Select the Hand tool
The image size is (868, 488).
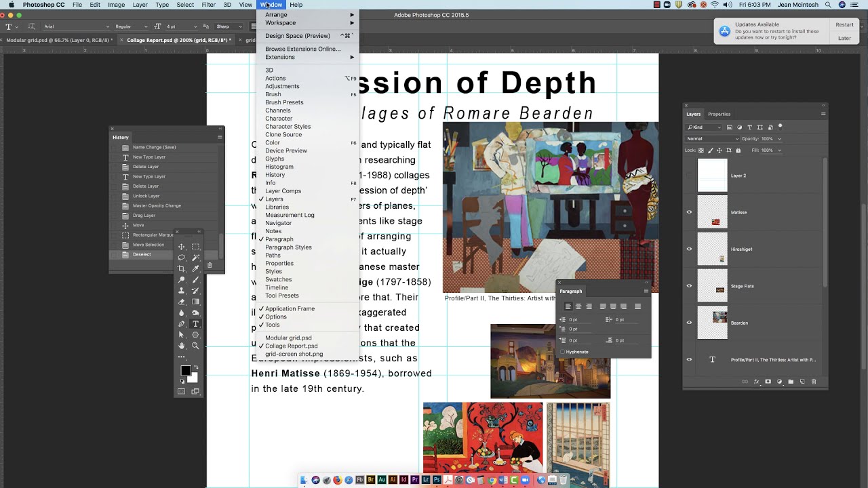[x=182, y=346]
